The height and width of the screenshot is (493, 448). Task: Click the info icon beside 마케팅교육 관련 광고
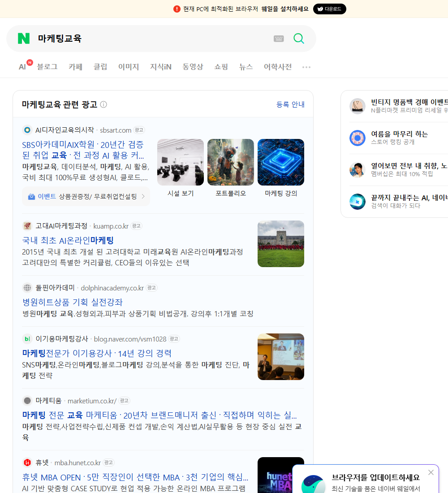[103, 104]
